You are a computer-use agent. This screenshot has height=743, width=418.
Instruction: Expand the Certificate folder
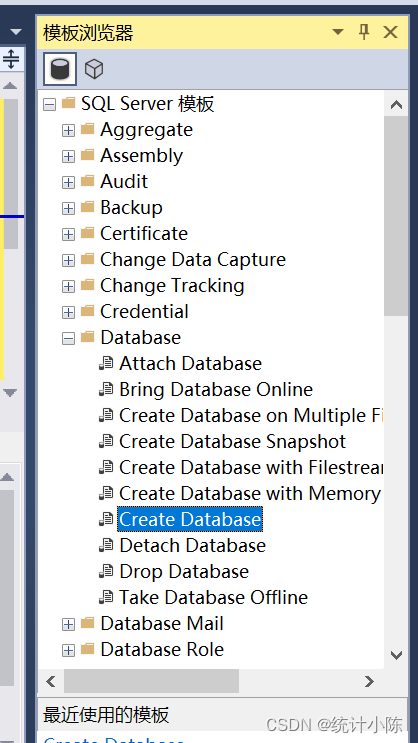tap(69, 235)
